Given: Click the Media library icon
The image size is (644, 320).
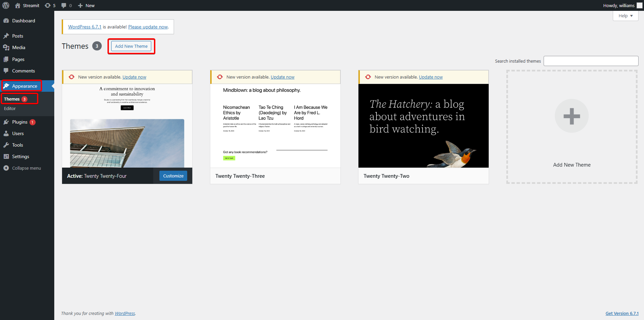Looking at the screenshot, I should pyautogui.click(x=6, y=47).
